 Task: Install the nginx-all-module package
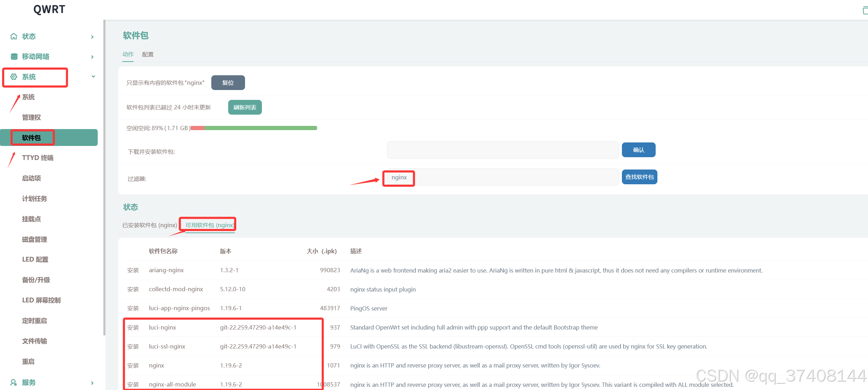[x=133, y=385]
